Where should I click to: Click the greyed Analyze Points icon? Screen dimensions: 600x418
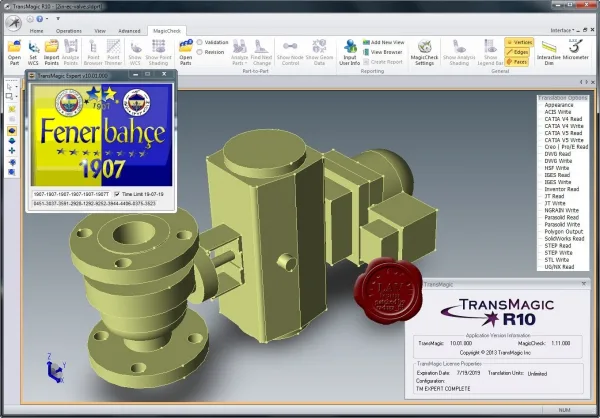click(71, 46)
